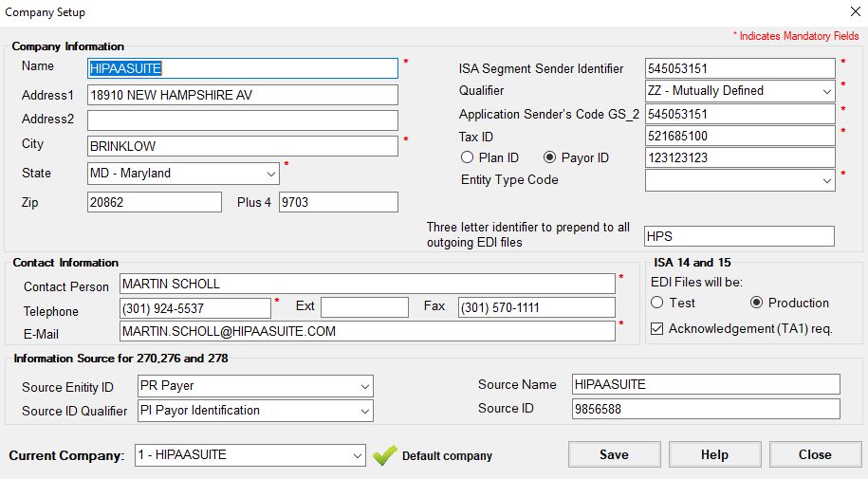Click the E-Mail field
The width and height of the screenshot is (868, 479).
tap(367, 331)
